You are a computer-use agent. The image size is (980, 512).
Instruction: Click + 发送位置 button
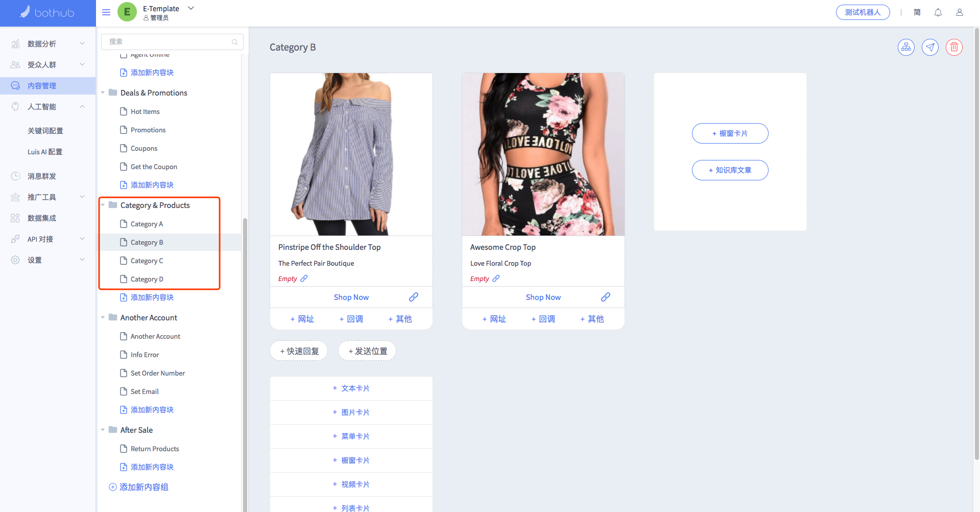(368, 351)
